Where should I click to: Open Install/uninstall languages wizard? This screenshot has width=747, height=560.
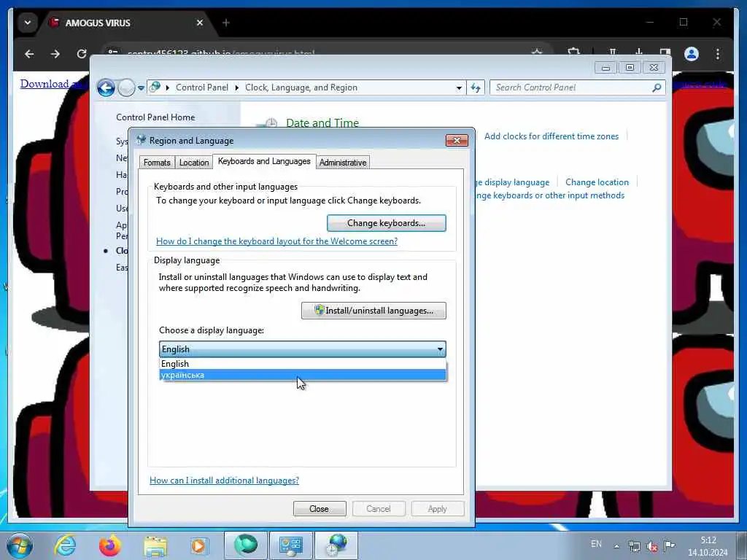(373, 311)
